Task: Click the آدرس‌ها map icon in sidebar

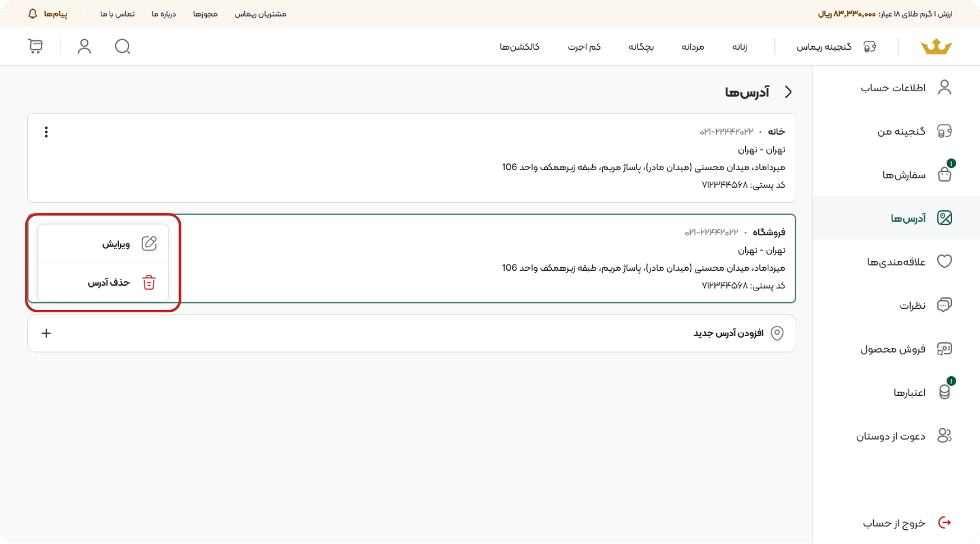Action: (x=944, y=218)
